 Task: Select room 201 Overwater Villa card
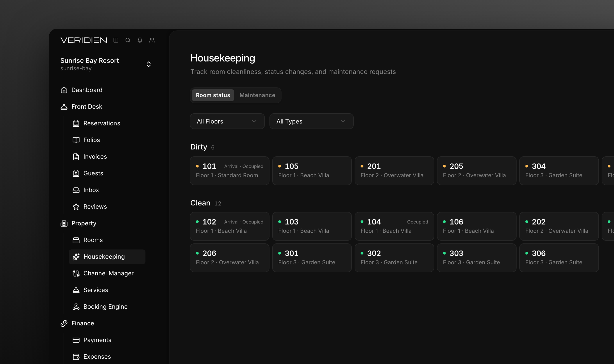pyautogui.click(x=394, y=171)
